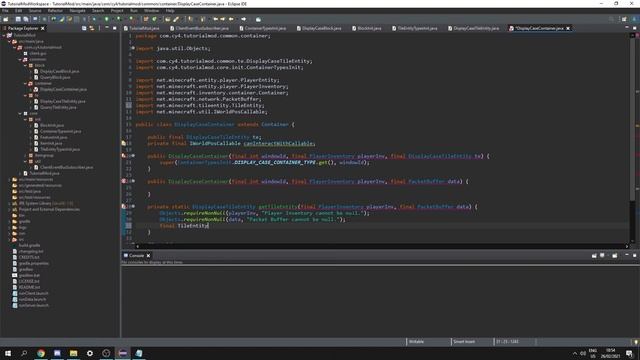Open the Project menu
Image resolution: width=640 pixels, height=360 pixels.
(x=117, y=11)
